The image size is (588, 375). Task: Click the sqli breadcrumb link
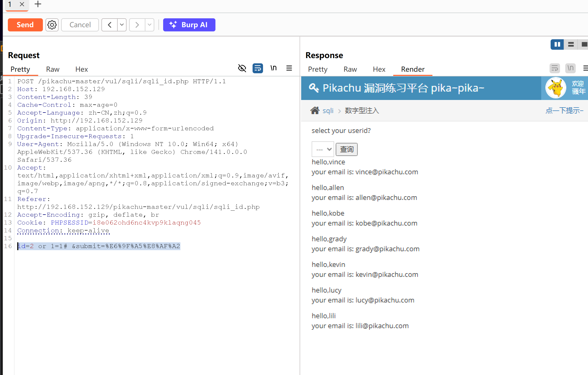(328, 111)
